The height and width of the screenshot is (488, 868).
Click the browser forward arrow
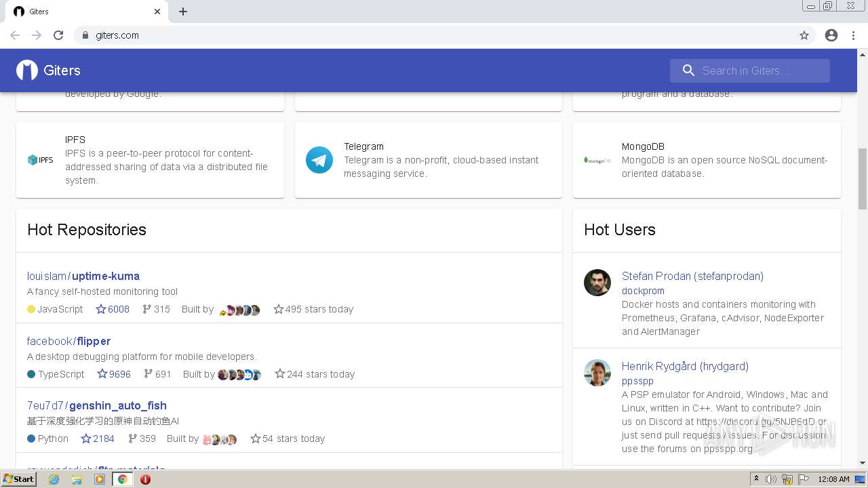(x=37, y=35)
